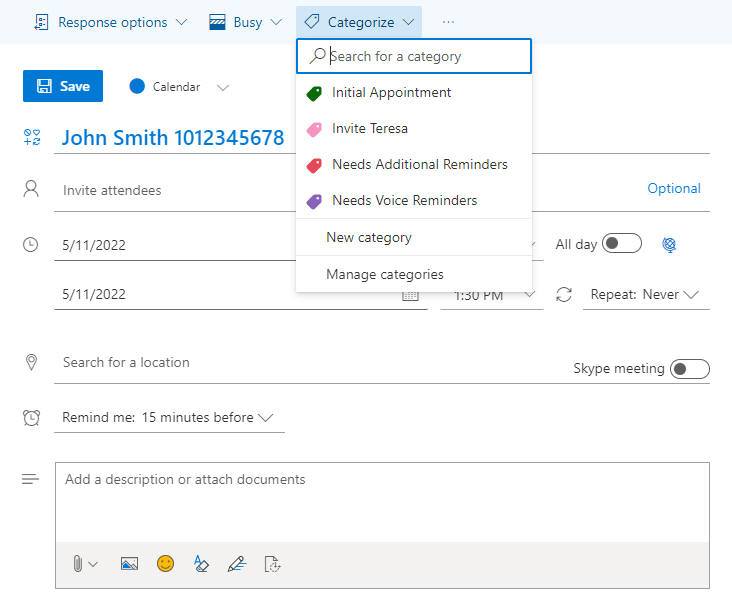
Task: Open the Remind me 15 minutes dropdown
Action: [167, 418]
